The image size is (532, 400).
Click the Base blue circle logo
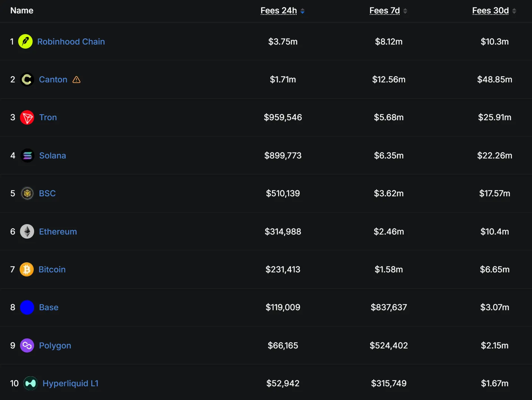pos(27,307)
